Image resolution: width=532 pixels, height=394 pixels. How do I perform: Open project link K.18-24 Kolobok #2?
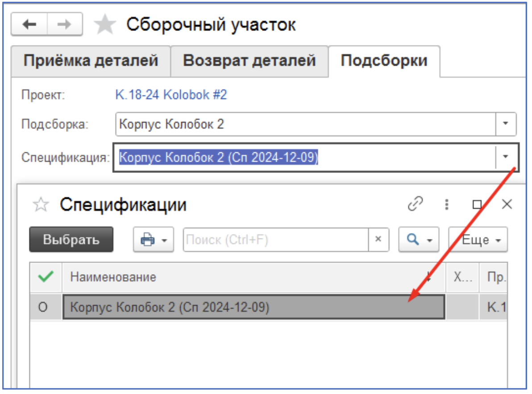[x=171, y=95]
